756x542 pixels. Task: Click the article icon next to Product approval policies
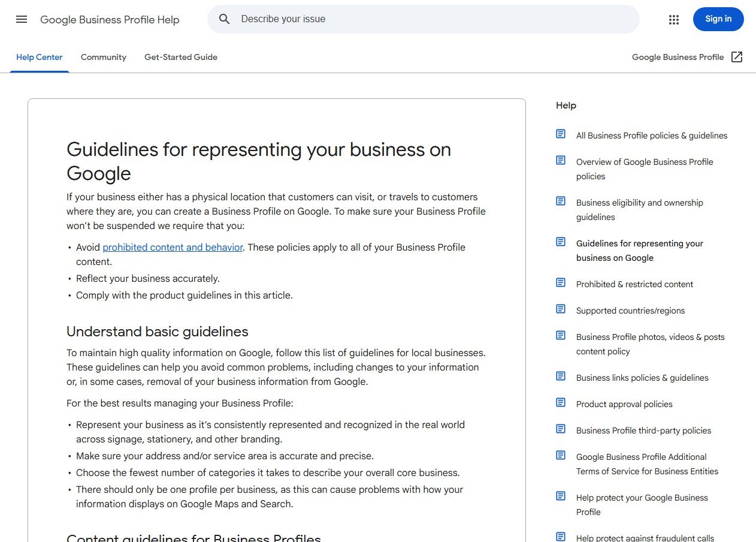(x=561, y=402)
